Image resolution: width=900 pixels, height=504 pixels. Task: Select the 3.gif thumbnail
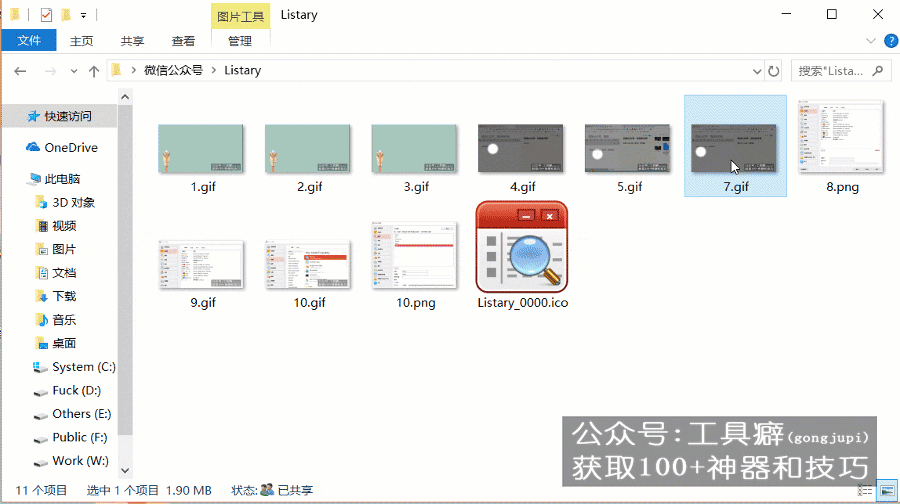414,149
